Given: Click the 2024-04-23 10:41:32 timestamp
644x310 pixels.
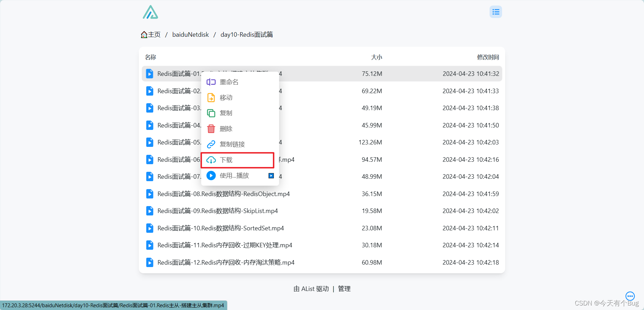Looking at the screenshot, I should click(x=471, y=74).
